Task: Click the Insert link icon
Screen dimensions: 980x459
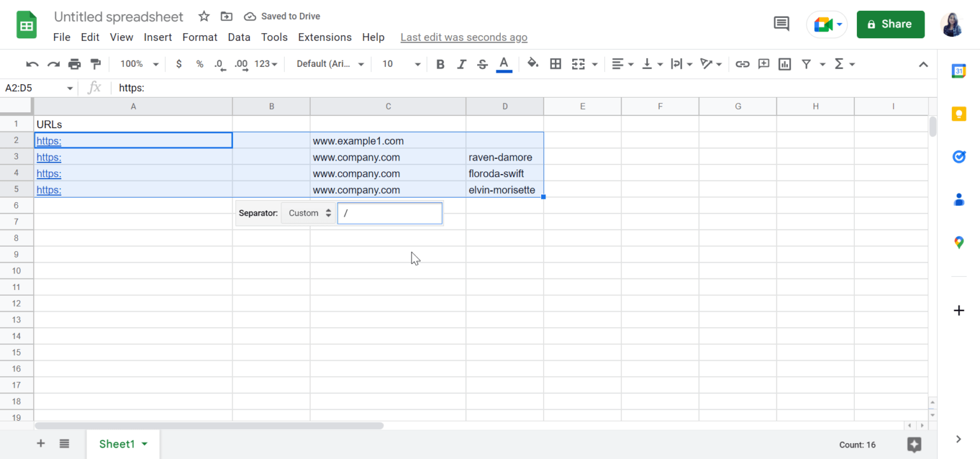Action: [x=742, y=64]
